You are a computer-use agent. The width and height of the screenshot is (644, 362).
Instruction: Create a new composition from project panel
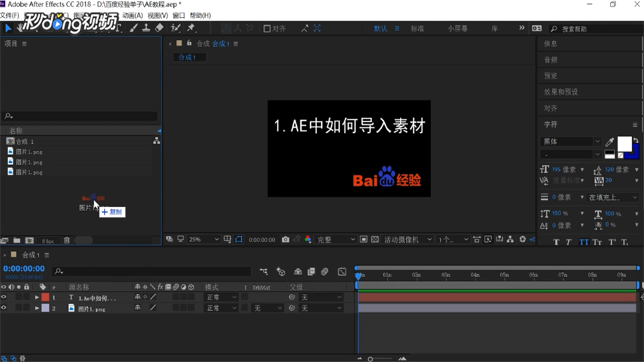(x=29, y=241)
